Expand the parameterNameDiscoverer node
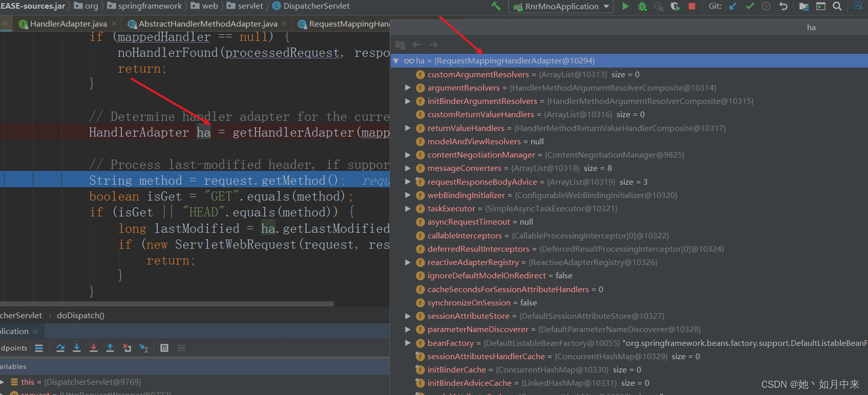The width and height of the screenshot is (868, 395). click(408, 330)
